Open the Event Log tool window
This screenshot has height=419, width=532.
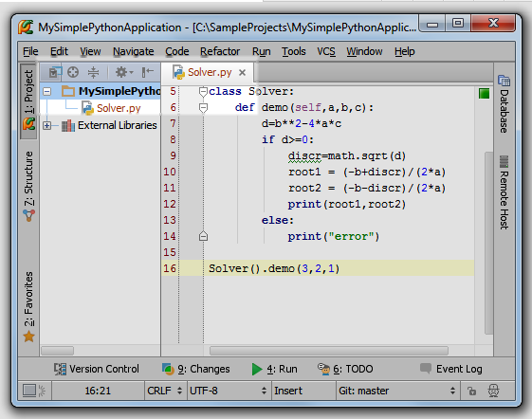(x=451, y=369)
